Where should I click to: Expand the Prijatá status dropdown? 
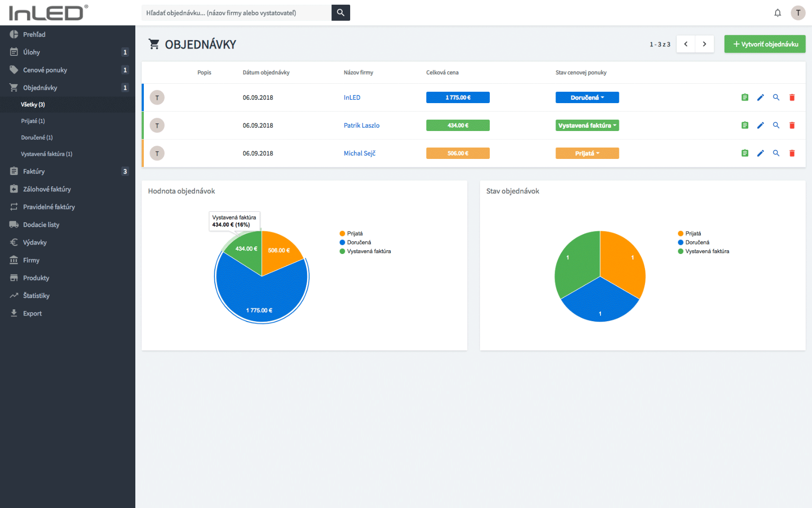pyautogui.click(x=587, y=153)
